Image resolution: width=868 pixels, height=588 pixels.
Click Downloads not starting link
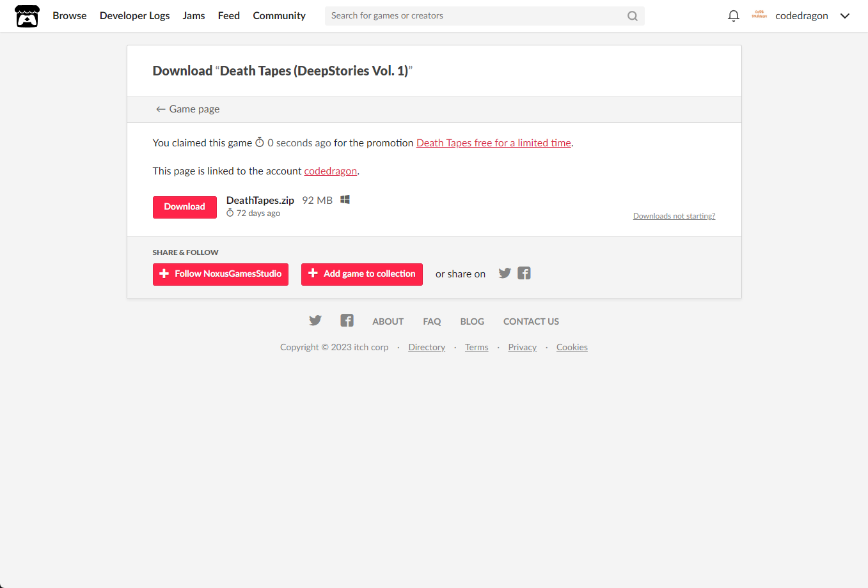[674, 216]
